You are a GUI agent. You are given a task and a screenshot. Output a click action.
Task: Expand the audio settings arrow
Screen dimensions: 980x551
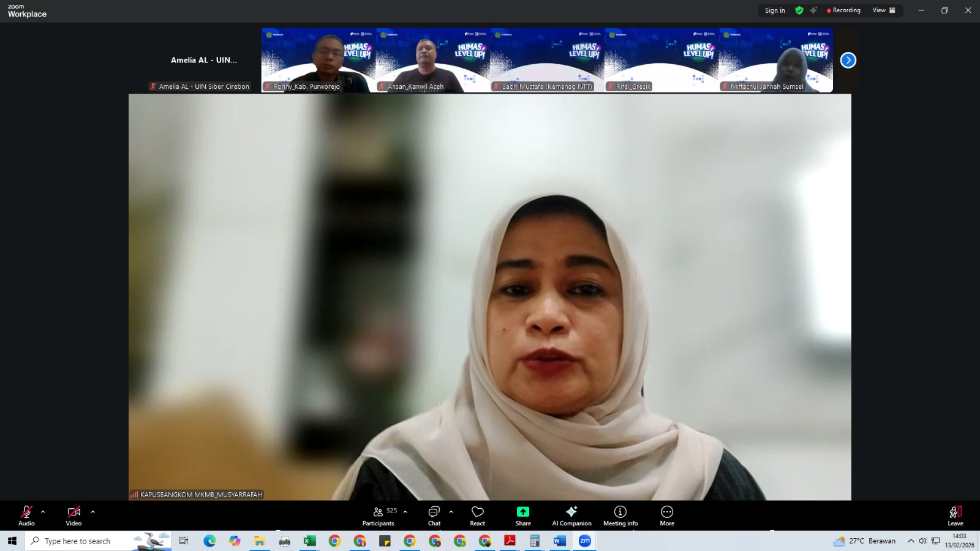pyautogui.click(x=43, y=512)
